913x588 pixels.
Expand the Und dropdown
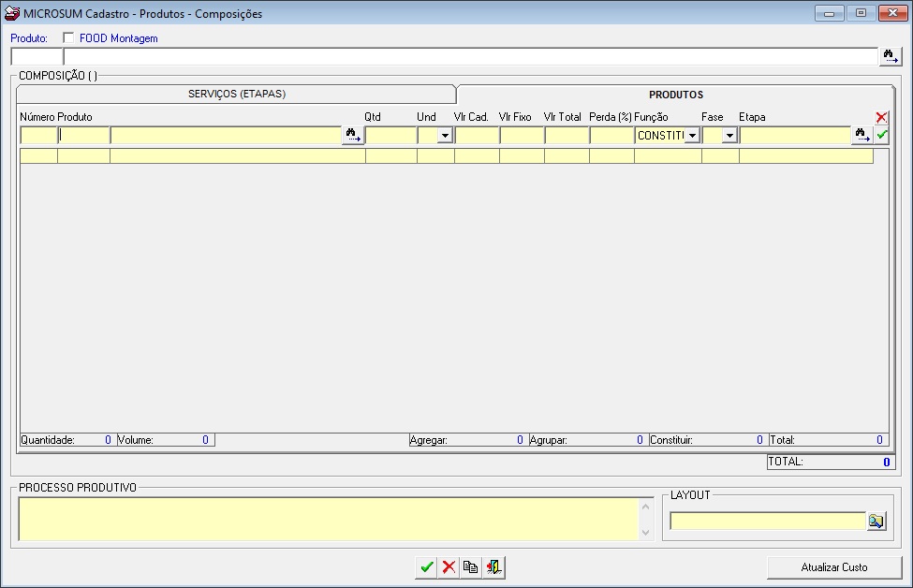pos(445,136)
